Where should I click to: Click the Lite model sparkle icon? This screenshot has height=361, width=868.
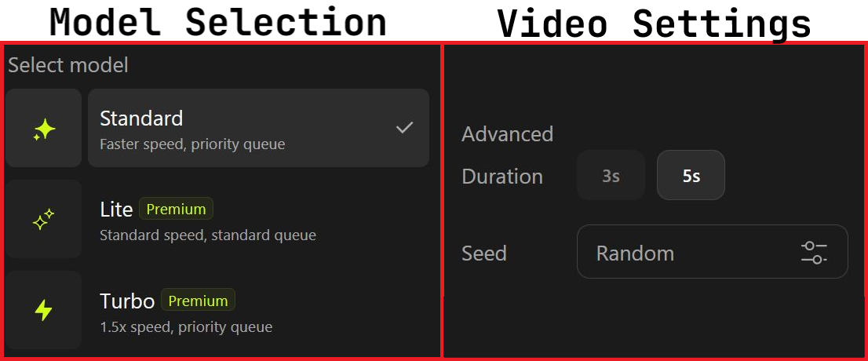pos(44,220)
